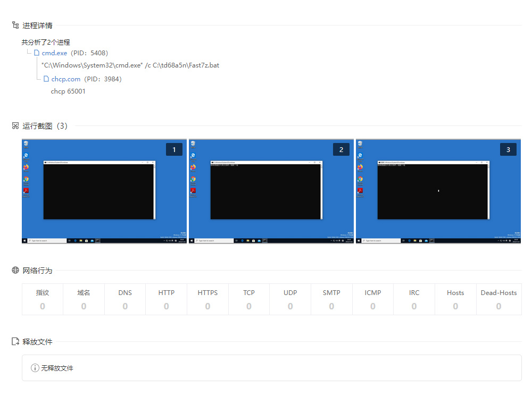The height and width of the screenshot is (404, 532).
Task: Click the process tree icon beside 进程详情
Action: coord(15,26)
